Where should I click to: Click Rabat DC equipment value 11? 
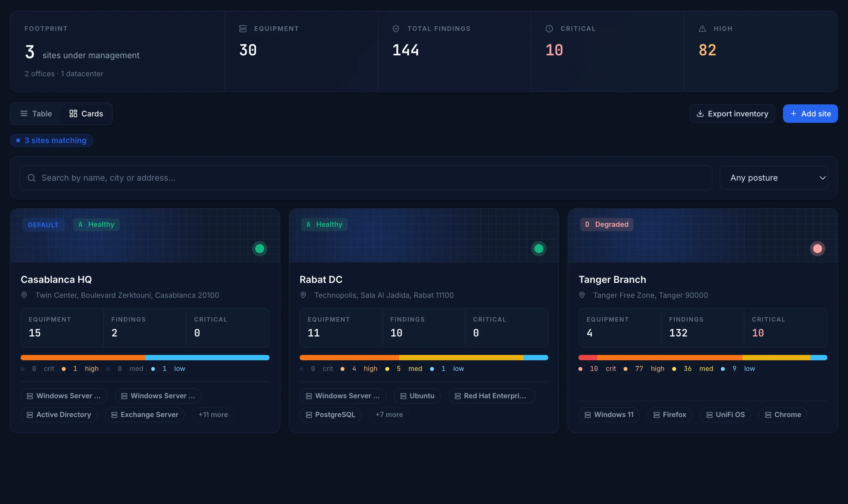(314, 333)
